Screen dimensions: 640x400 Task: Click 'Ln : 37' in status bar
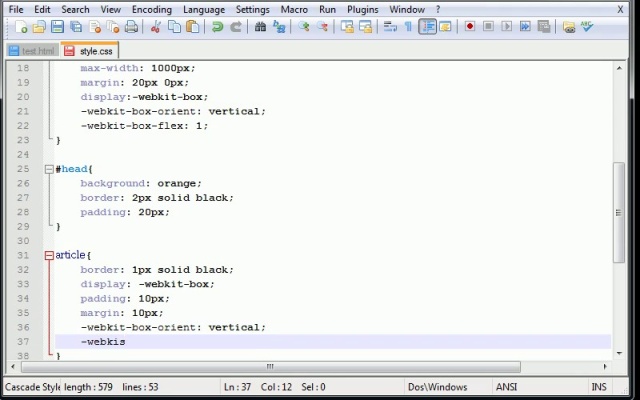237,387
